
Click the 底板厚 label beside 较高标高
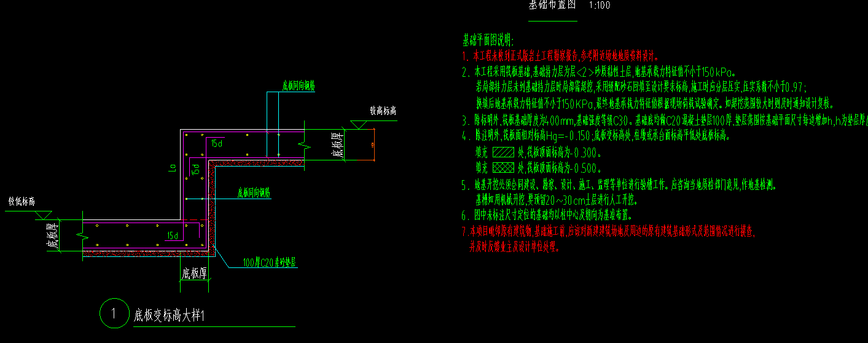337,145
